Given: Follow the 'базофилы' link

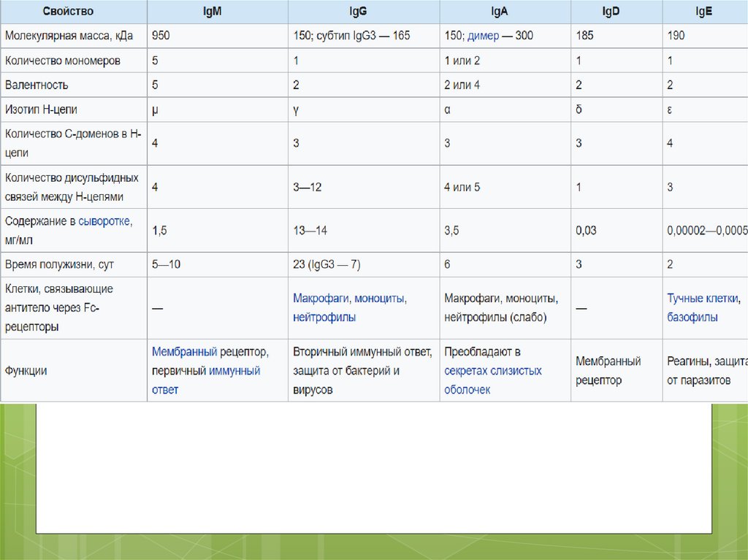Looking at the screenshot, I should (x=692, y=318).
